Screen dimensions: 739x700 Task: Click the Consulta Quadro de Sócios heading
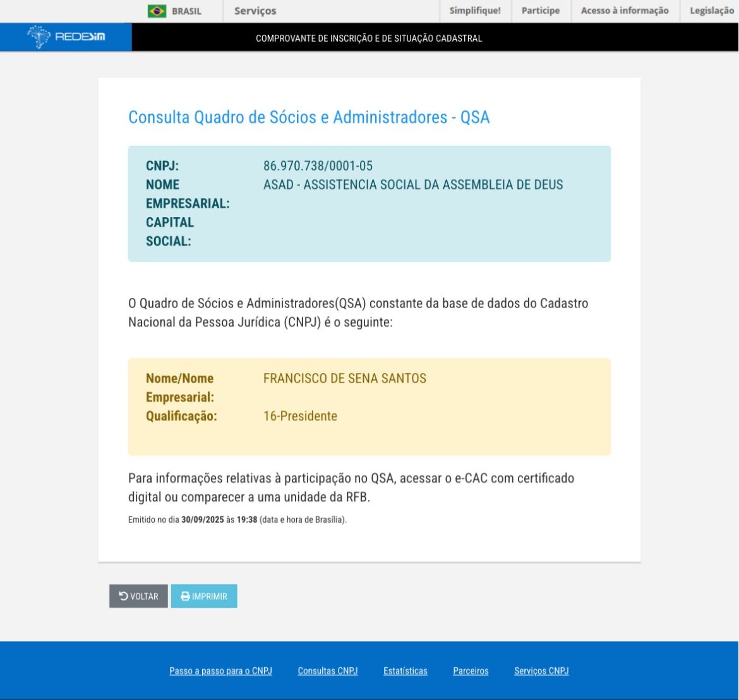click(x=309, y=117)
